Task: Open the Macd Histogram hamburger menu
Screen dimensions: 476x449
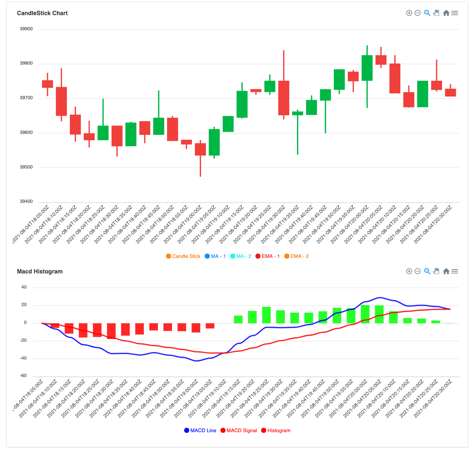Action: coord(455,271)
